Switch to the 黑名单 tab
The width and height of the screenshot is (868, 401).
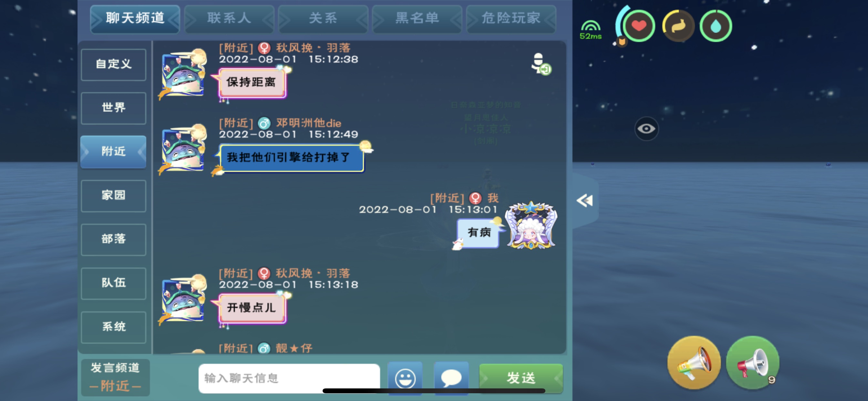click(x=417, y=18)
